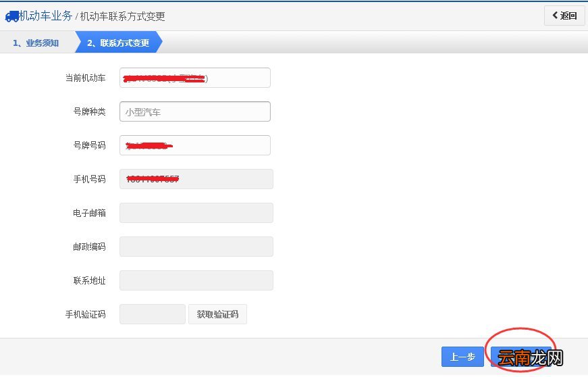Viewport: 588px width, 377px height.
Task: Click the 上一步 button
Action: coord(462,357)
